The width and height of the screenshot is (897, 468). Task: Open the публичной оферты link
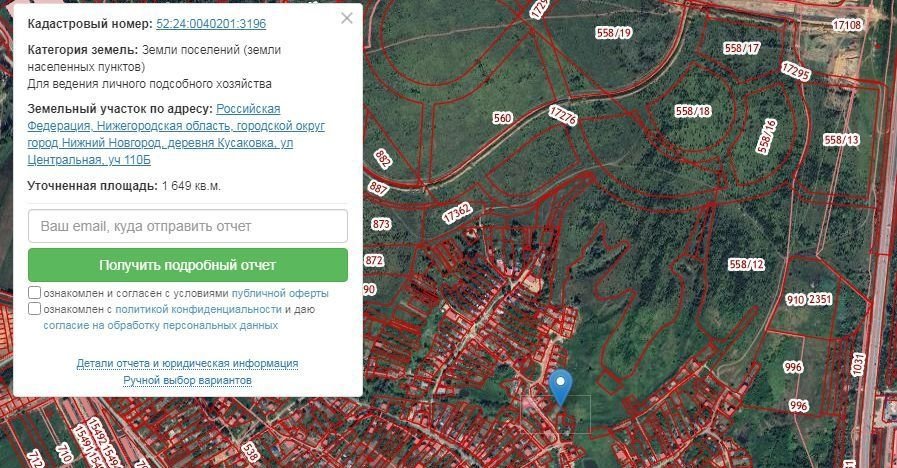click(x=279, y=294)
